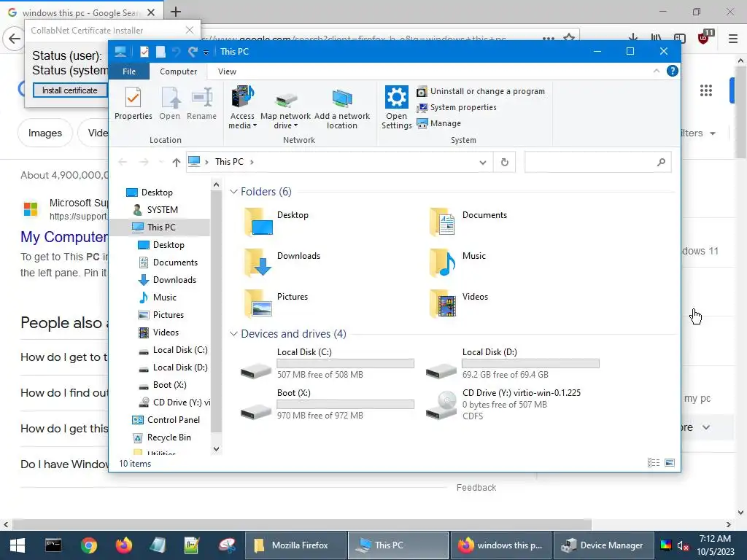The width and height of the screenshot is (747, 560).
Task: Click the search magnifier icon in Explorer
Action: (x=661, y=163)
